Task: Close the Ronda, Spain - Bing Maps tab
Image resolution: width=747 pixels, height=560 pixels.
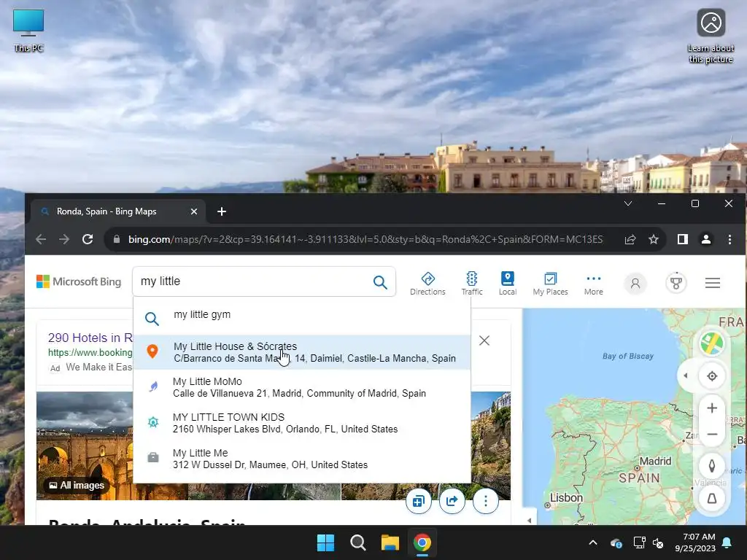Action: coord(194,211)
